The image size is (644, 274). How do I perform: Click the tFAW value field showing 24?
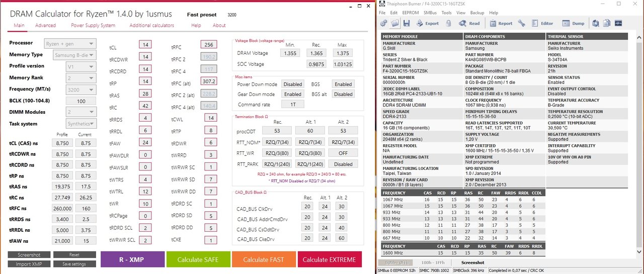[x=145, y=142]
